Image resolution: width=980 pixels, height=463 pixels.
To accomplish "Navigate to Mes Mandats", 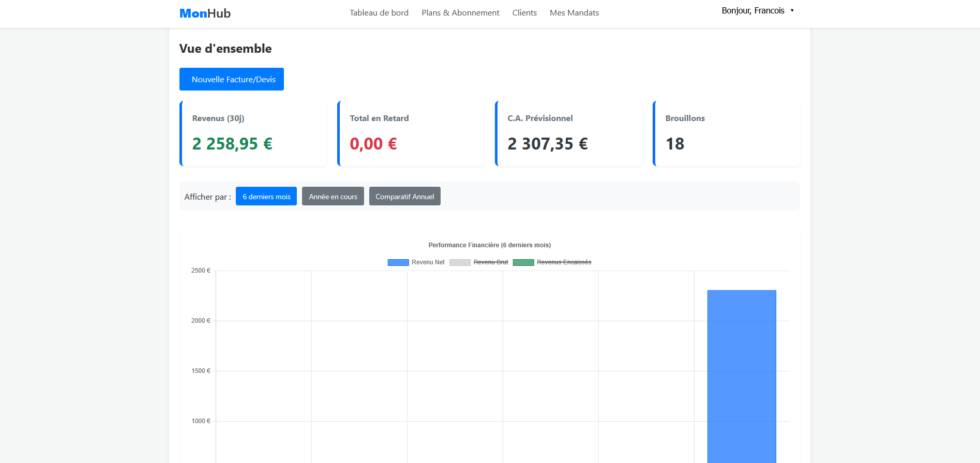I will pyautogui.click(x=574, y=13).
